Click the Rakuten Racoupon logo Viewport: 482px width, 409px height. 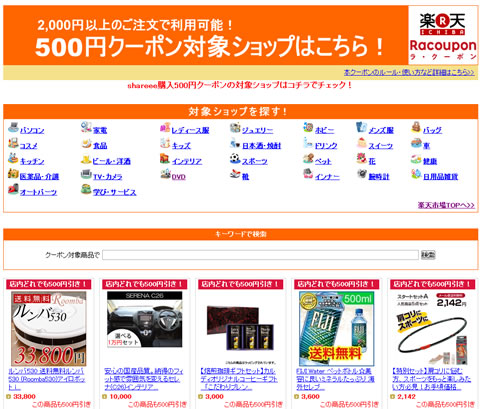pos(443,35)
